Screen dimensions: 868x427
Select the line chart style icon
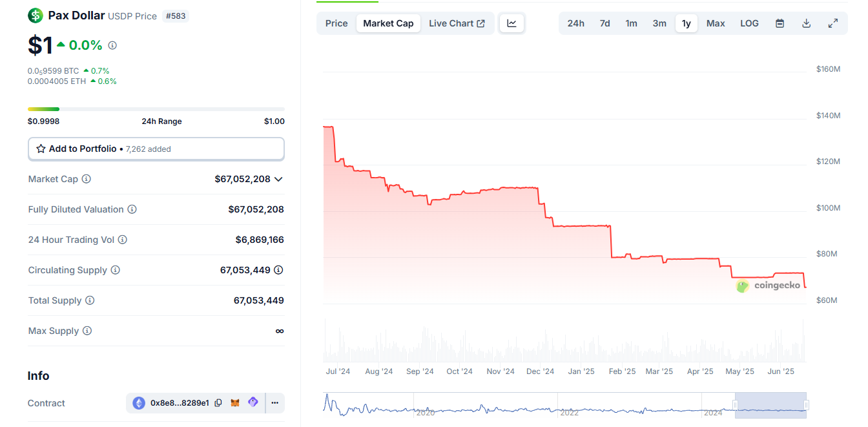512,23
